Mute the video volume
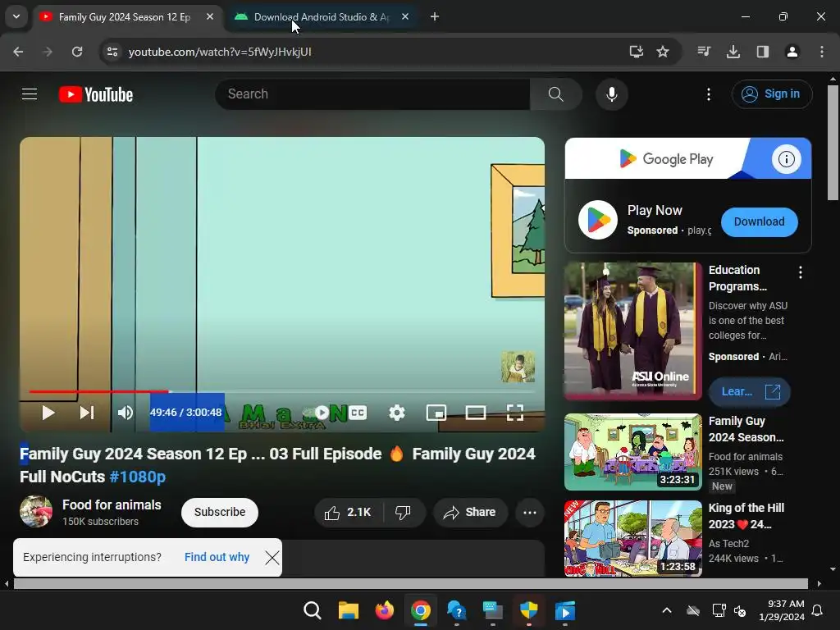The height and width of the screenshot is (630, 840). [126, 413]
